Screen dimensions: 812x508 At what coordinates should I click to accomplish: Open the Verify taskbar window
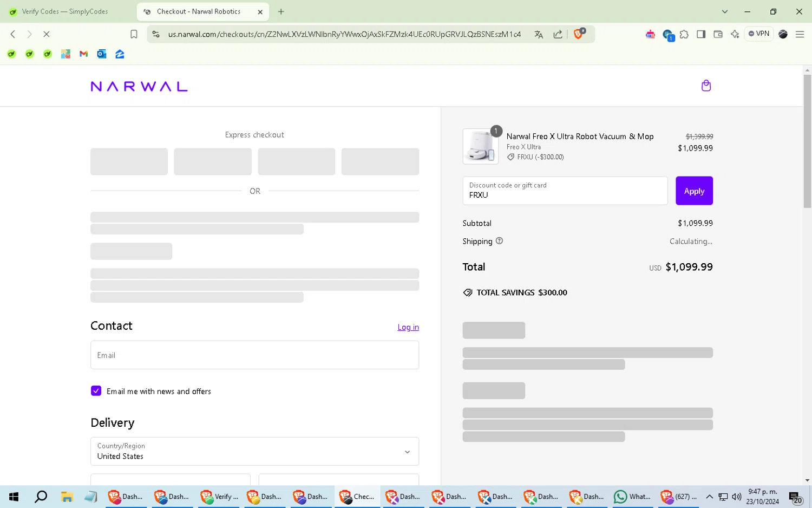point(220,497)
